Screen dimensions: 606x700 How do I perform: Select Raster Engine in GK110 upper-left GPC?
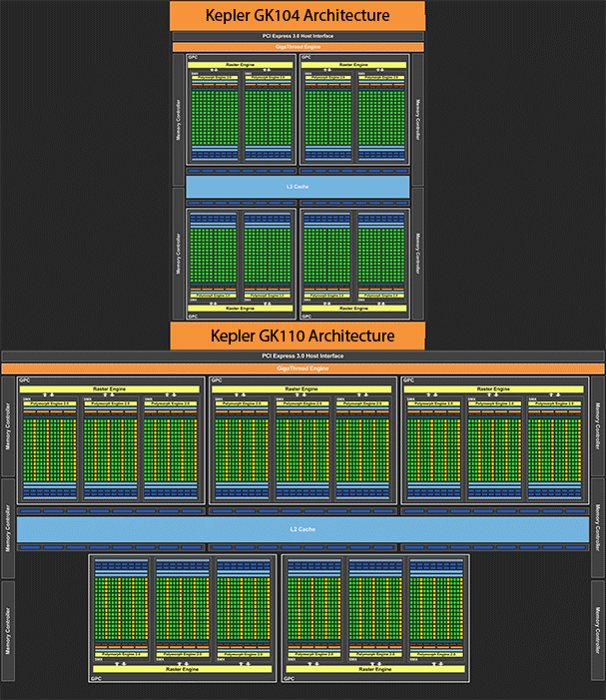[x=110, y=389]
